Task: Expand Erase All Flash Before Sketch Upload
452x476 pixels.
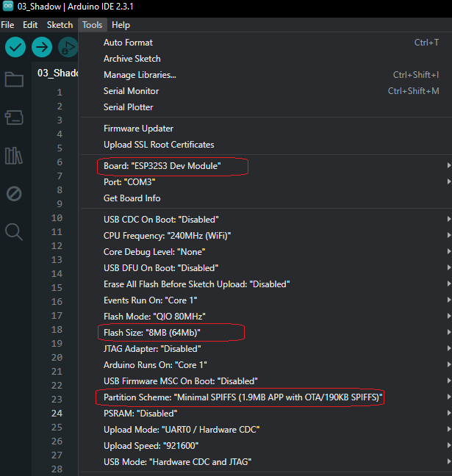Action: [266, 284]
